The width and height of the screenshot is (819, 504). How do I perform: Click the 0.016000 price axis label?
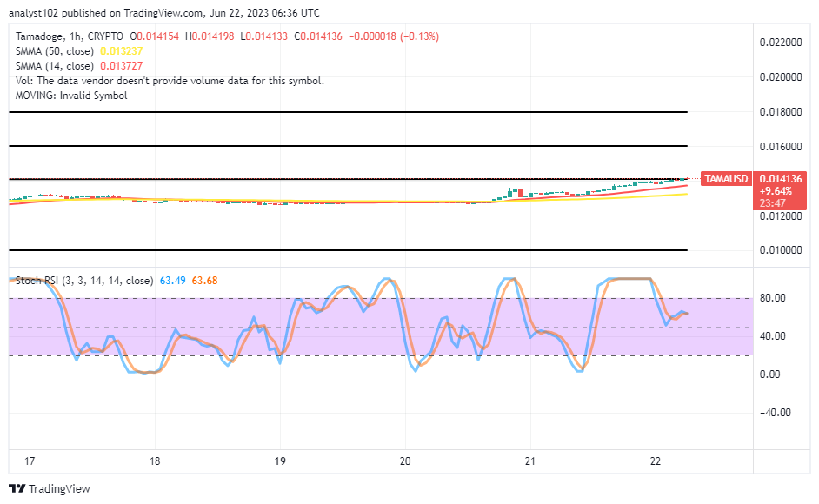pyautogui.click(x=781, y=146)
